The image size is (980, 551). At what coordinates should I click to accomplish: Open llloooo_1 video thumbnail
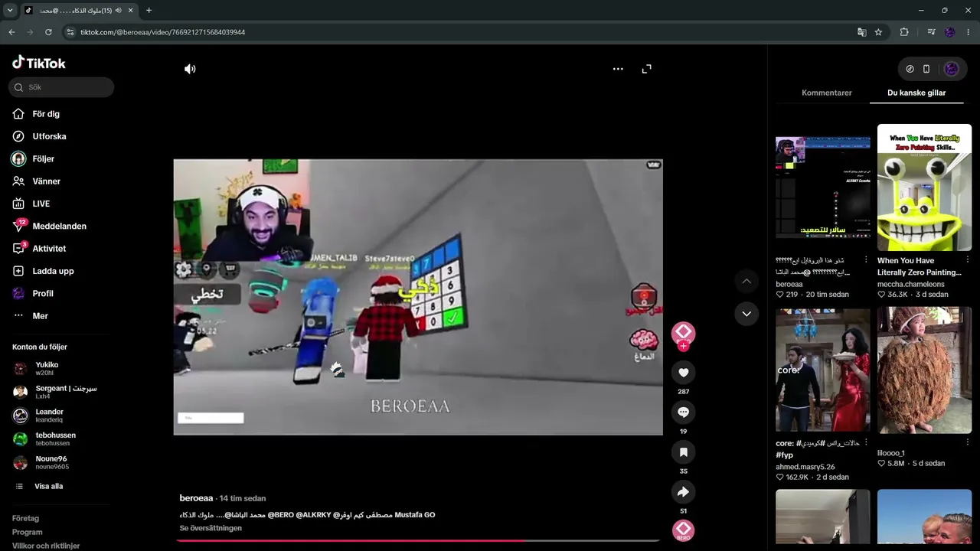click(x=924, y=370)
